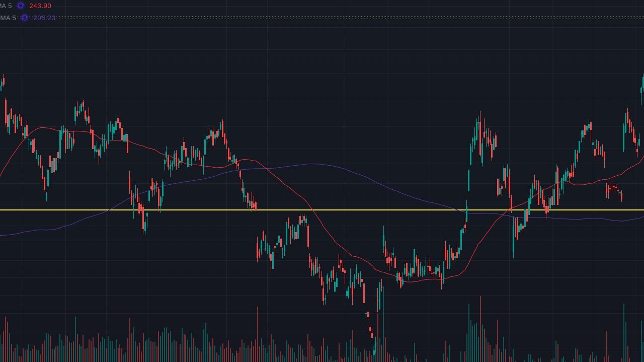Open the second MA 5 indicator label
The image size is (644, 362).
8,18
